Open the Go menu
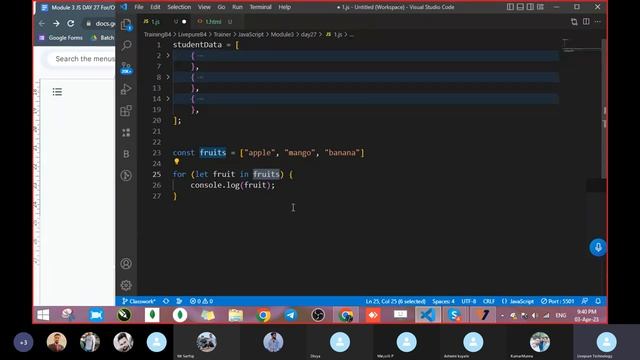Image resolution: width=640 pixels, height=360 pixels. point(221,7)
